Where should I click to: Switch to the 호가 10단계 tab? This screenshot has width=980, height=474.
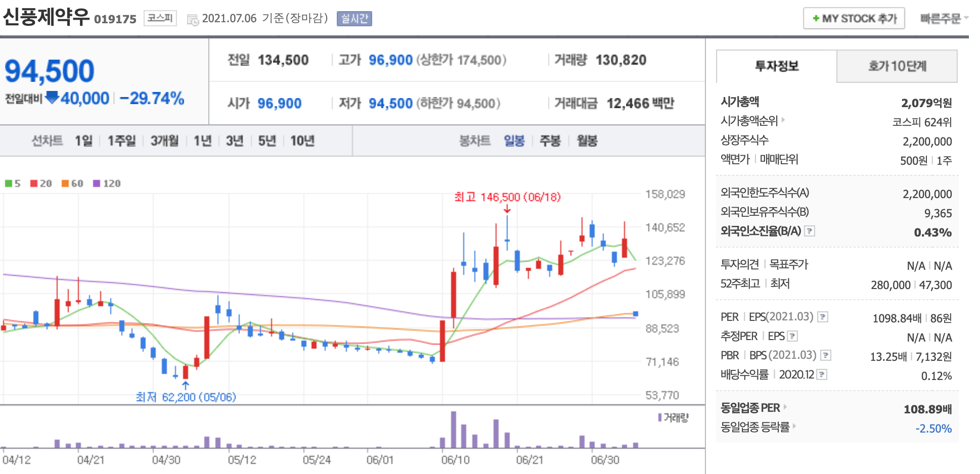click(897, 66)
